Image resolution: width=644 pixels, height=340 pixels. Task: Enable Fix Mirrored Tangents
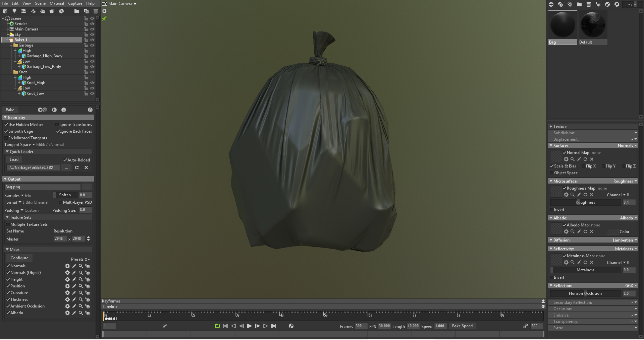click(x=6, y=138)
